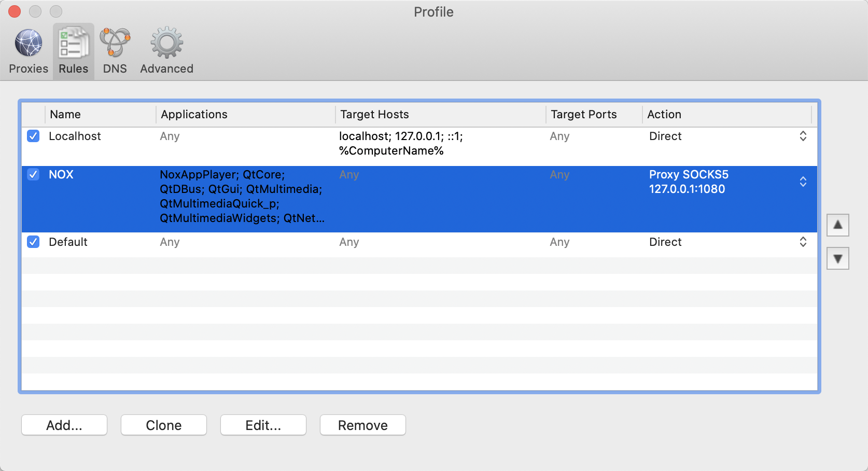Click the yellow minimize window button

point(35,11)
